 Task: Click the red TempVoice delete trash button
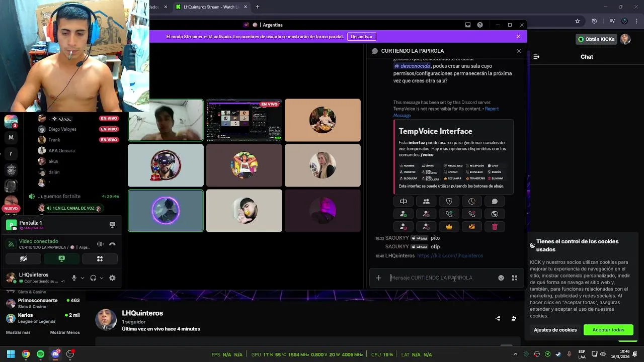495,227
